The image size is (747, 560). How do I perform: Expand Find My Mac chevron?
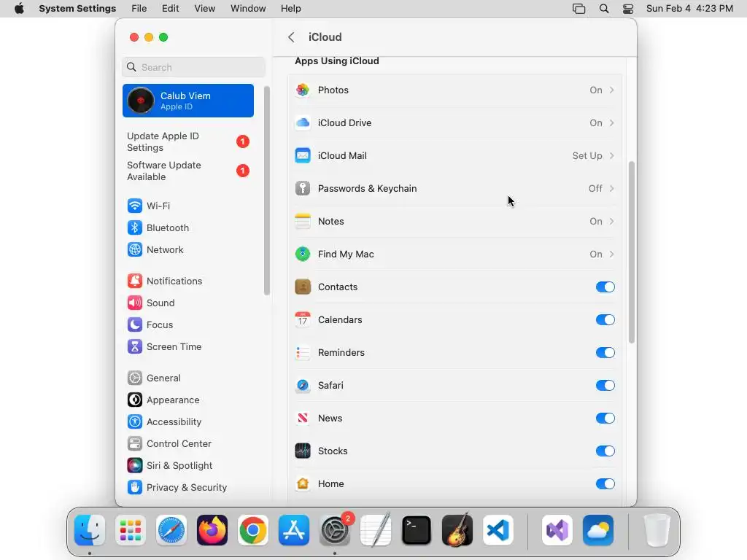pyautogui.click(x=612, y=254)
